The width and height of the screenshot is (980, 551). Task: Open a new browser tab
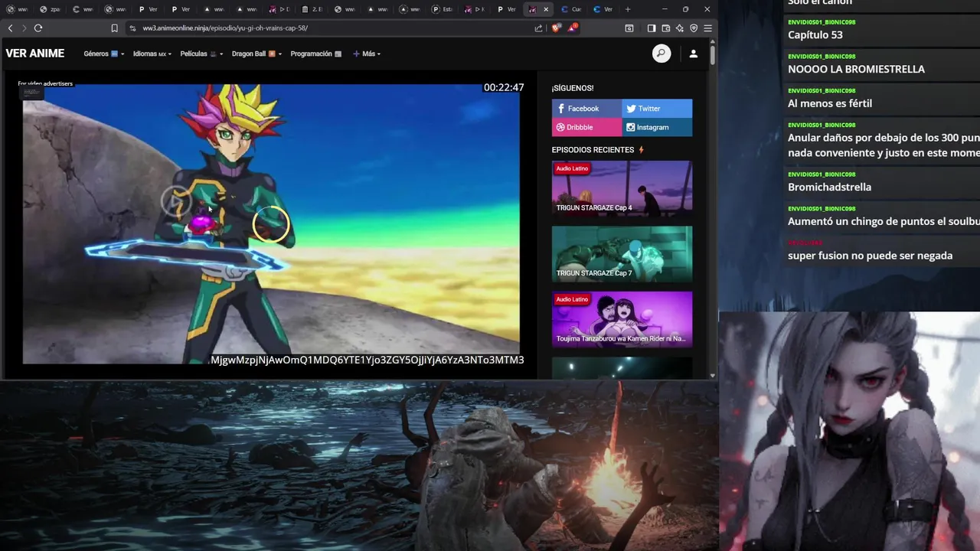click(628, 9)
